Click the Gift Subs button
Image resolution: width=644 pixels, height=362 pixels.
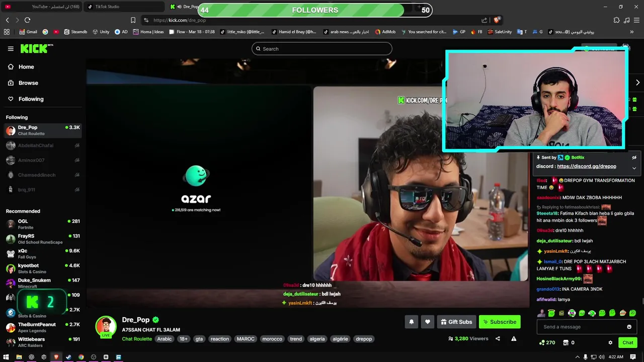[x=456, y=322]
